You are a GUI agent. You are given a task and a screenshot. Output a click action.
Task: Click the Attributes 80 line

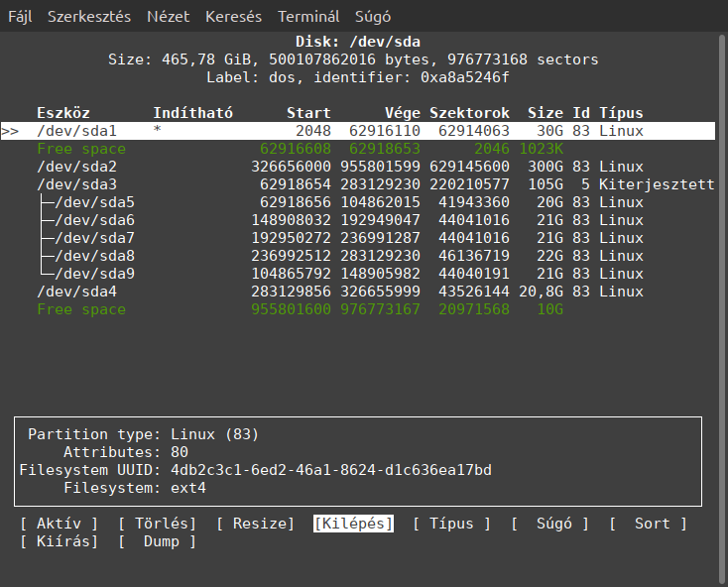126,452
